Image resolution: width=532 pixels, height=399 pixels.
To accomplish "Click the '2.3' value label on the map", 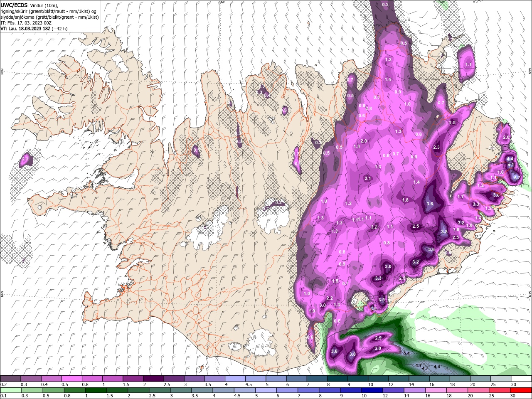I will pyautogui.click(x=436, y=148).
